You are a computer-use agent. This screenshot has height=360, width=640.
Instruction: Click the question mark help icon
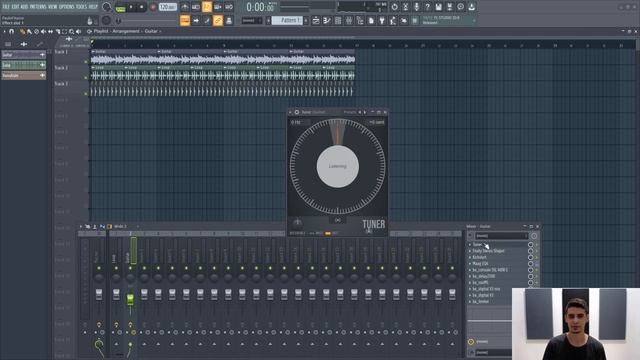click(x=427, y=7)
